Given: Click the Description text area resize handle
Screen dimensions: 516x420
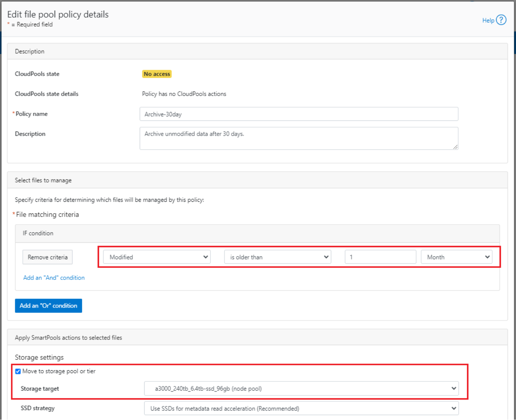Looking at the screenshot, I should [x=455, y=147].
